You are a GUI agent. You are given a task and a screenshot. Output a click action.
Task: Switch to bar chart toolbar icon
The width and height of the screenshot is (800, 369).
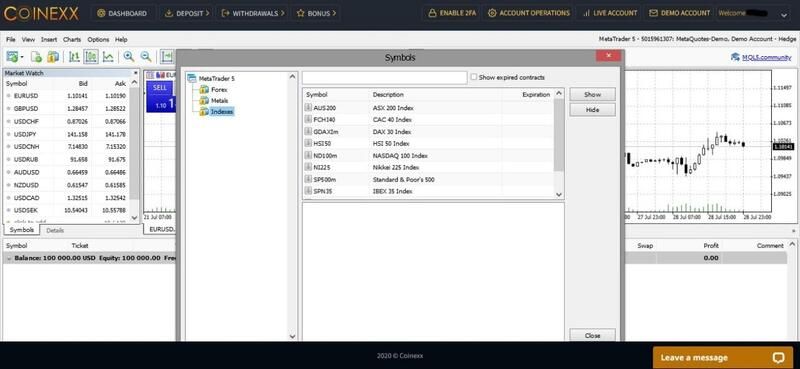coord(74,57)
